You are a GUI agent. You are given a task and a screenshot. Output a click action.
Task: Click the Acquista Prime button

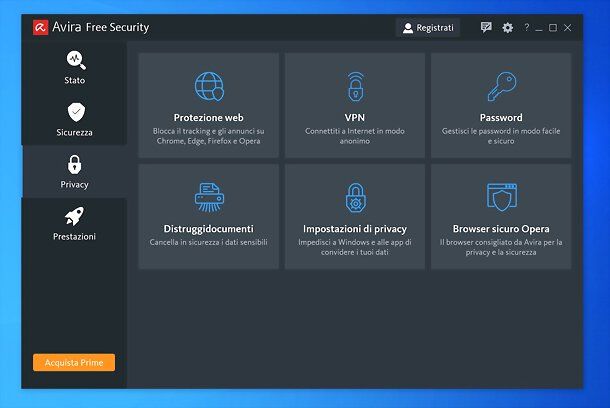pos(74,362)
